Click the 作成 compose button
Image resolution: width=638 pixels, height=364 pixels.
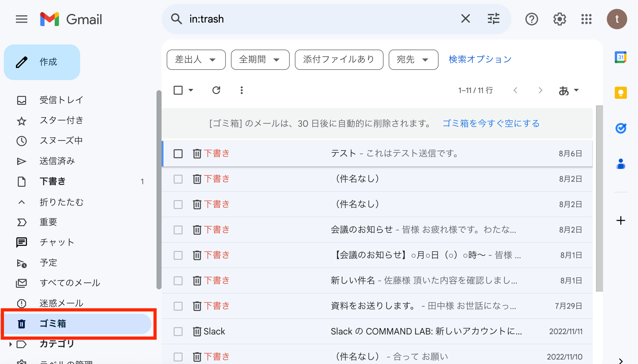tap(42, 62)
